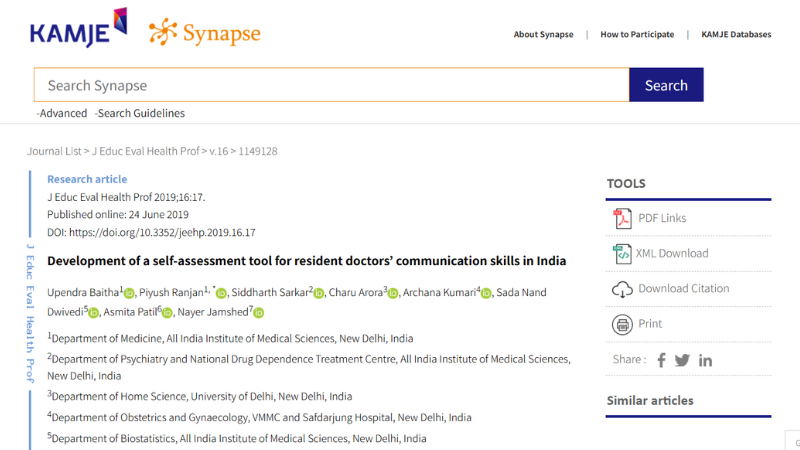This screenshot has width=800, height=450.
Task: Click the Synapse logo
Action: 205,33
